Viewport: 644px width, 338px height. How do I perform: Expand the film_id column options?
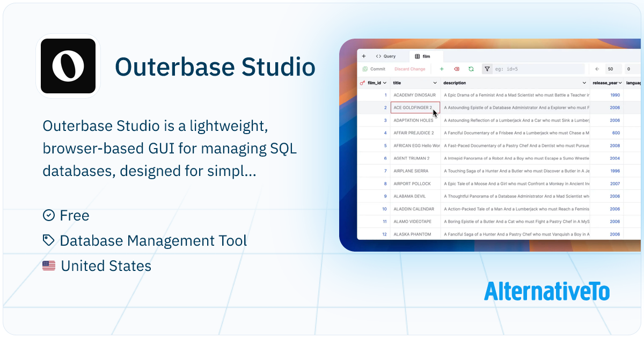[x=385, y=83]
